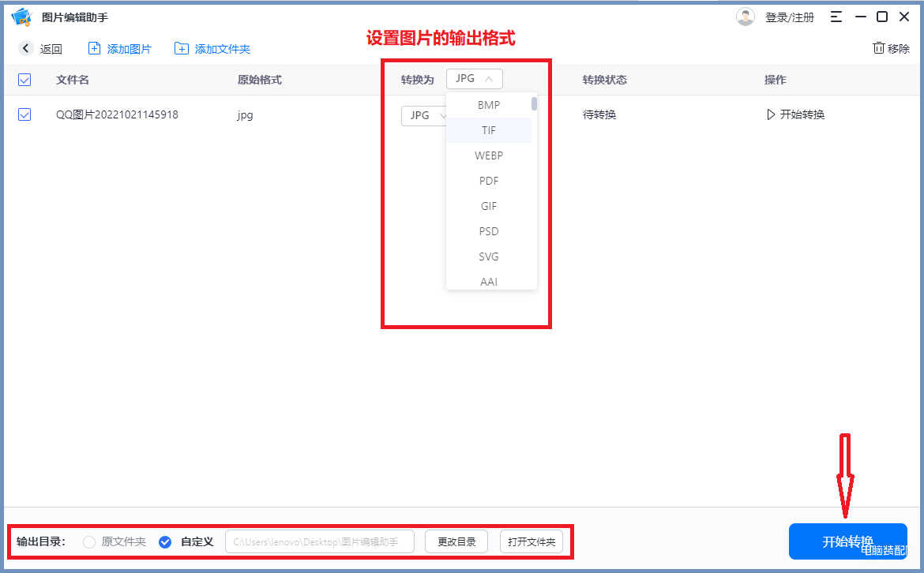The width and height of the screenshot is (924, 573).
Task: Choose WEBP from the format list
Action: (489, 155)
